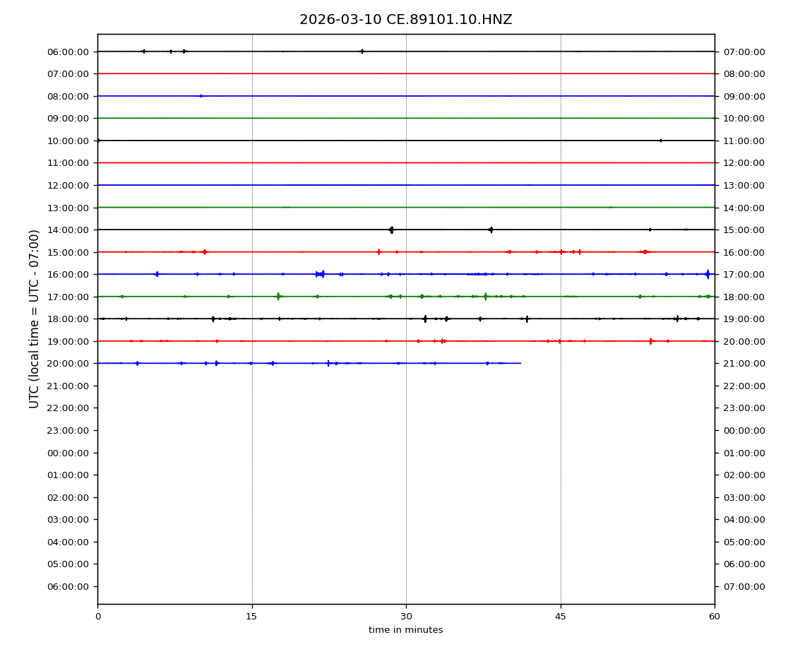Click the x-axis tick label 15

tap(252, 617)
